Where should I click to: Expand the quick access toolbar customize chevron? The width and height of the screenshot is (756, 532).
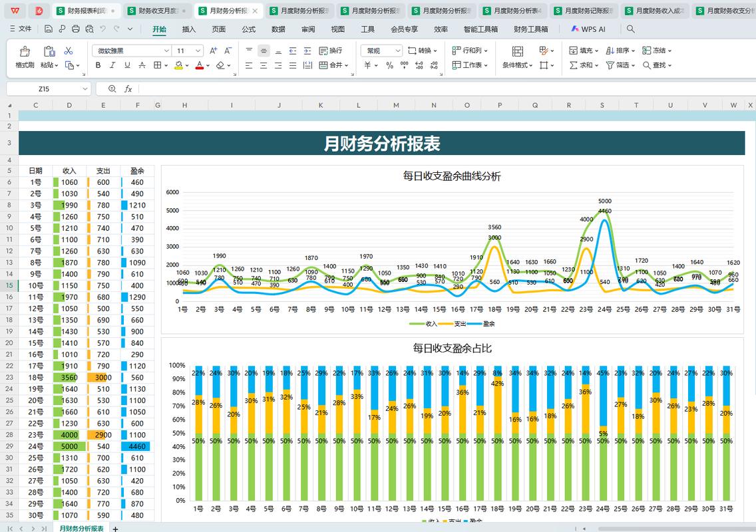pyautogui.click(x=130, y=29)
